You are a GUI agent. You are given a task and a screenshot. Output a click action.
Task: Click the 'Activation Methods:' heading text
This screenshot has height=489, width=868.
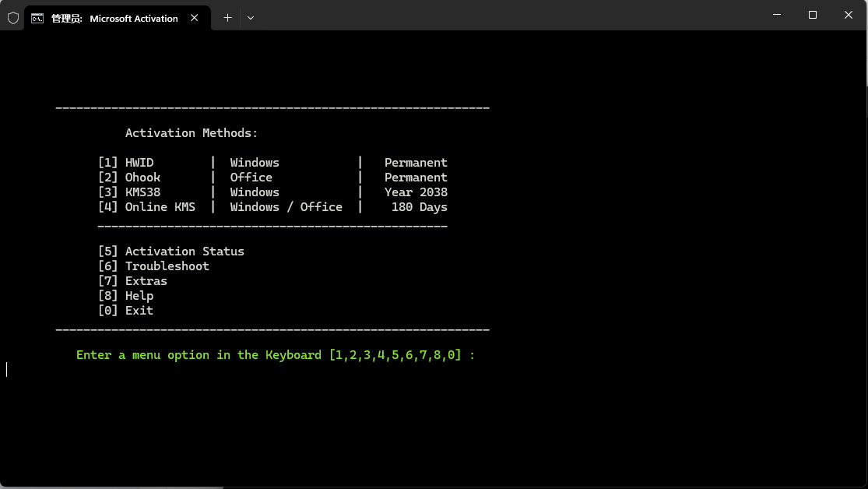click(191, 133)
